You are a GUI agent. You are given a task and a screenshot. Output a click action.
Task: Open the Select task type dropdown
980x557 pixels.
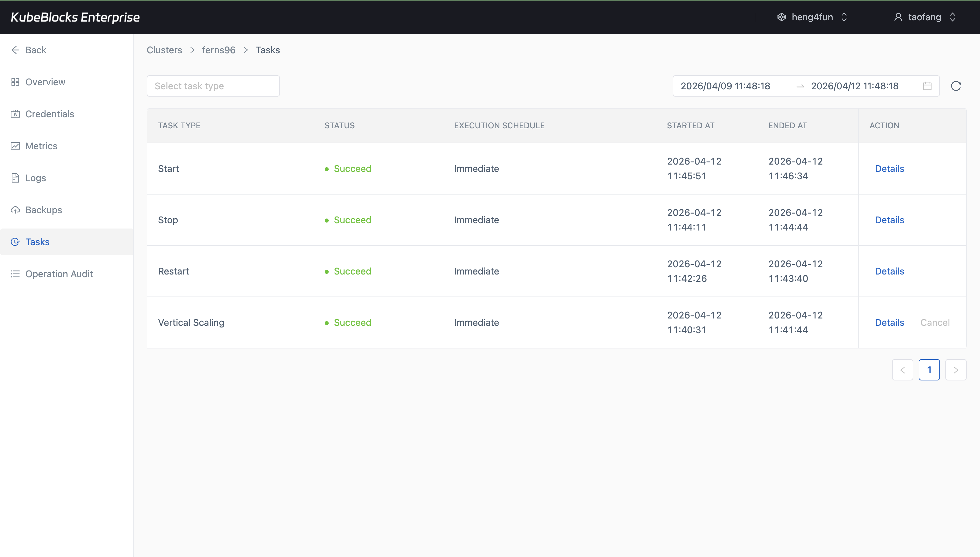click(213, 86)
